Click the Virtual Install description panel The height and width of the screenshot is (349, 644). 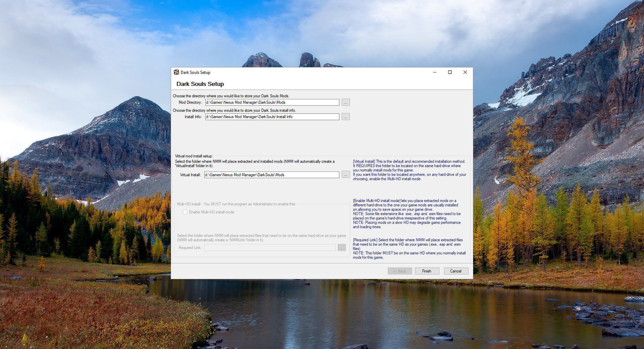point(409,170)
